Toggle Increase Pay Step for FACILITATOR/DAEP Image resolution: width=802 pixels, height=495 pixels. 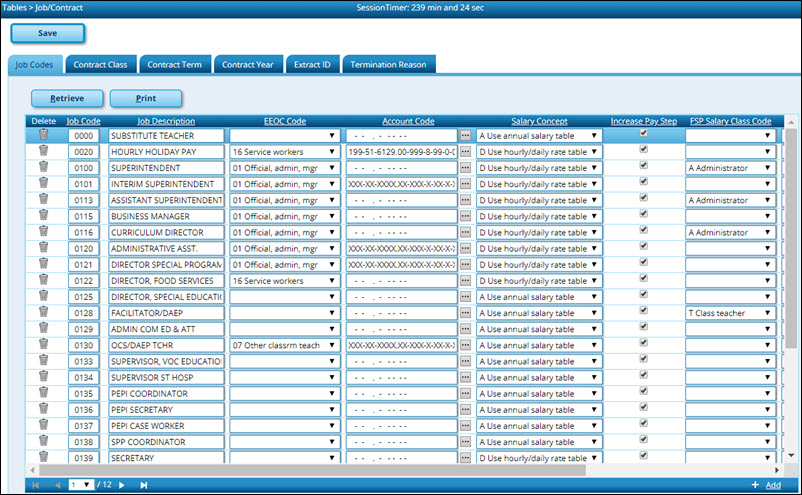coord(643,310)
